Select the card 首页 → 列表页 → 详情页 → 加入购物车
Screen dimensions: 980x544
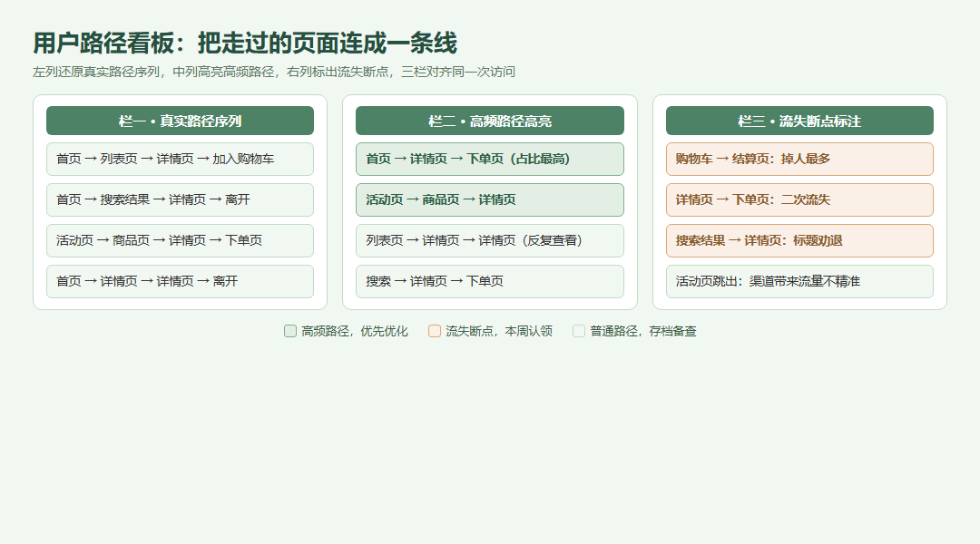coord(180,160)
